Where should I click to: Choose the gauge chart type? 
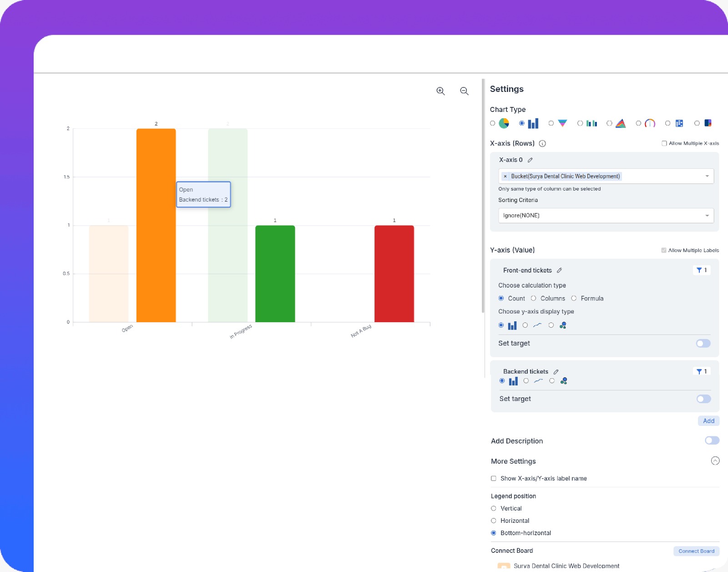(x=638, y=123)
